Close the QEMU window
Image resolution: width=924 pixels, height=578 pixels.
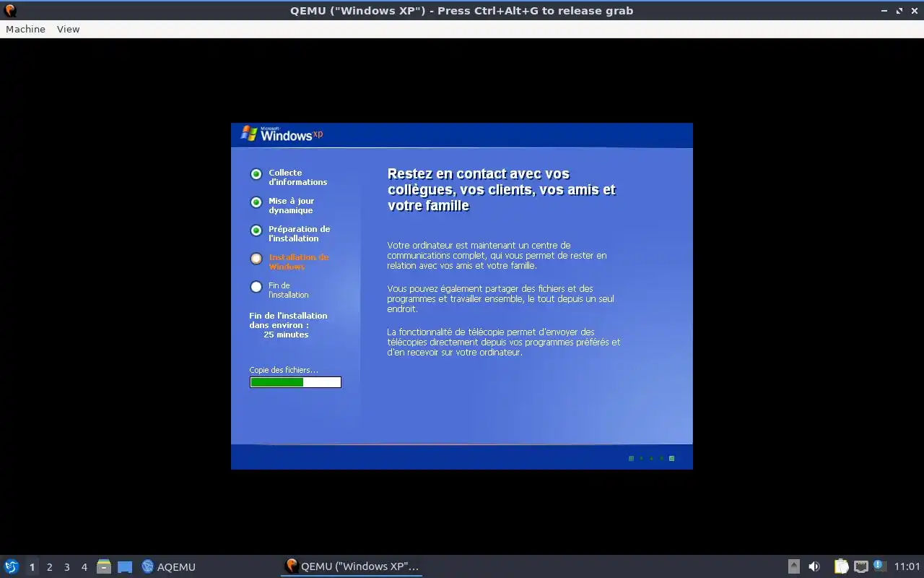tap(914, 11)
